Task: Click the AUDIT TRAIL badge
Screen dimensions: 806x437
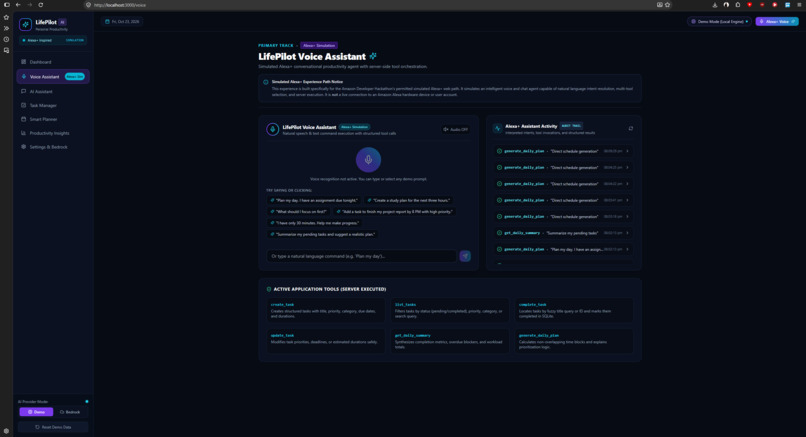Action: (571, 126)
